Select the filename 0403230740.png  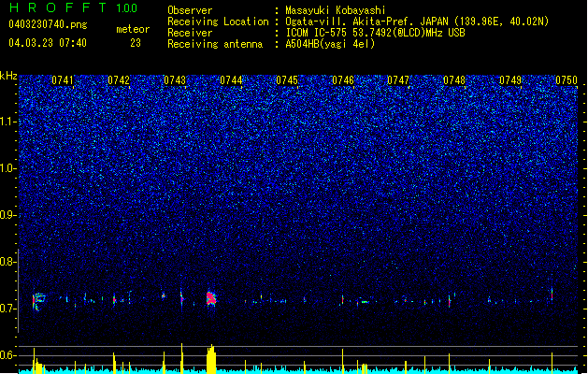(48, 24)
